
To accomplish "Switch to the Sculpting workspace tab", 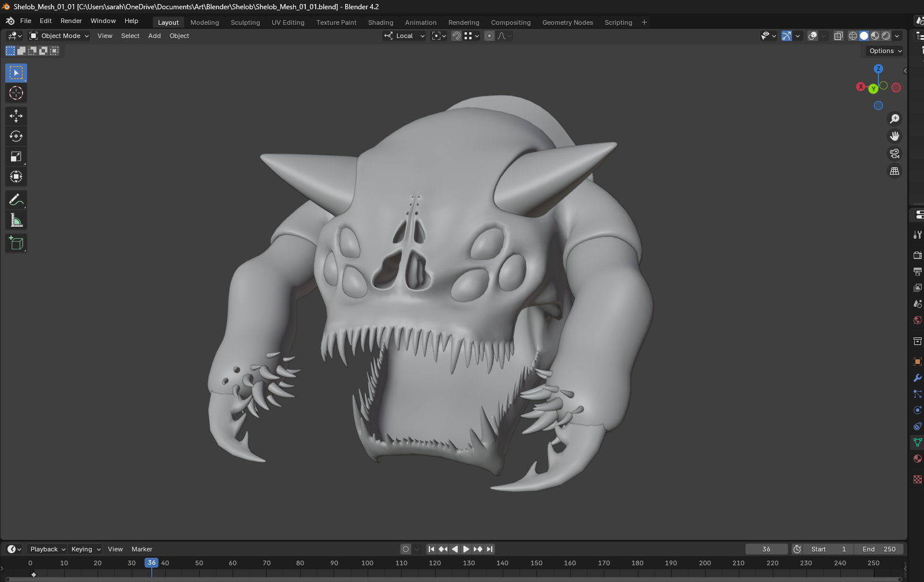I will [245, 22].
